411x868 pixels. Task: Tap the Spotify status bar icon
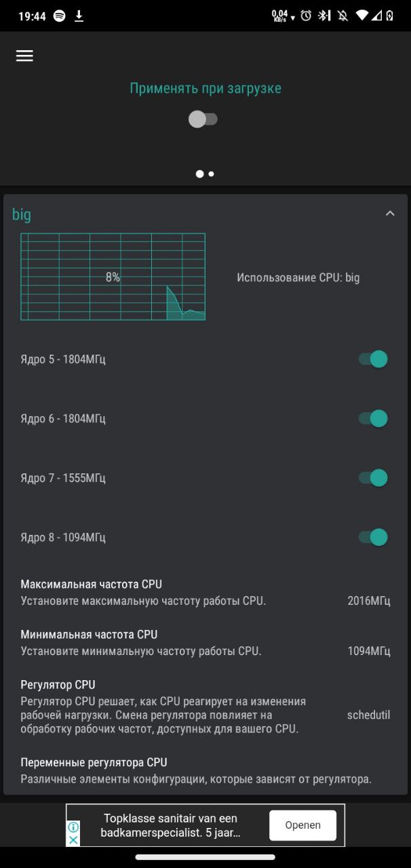point(60,16)
